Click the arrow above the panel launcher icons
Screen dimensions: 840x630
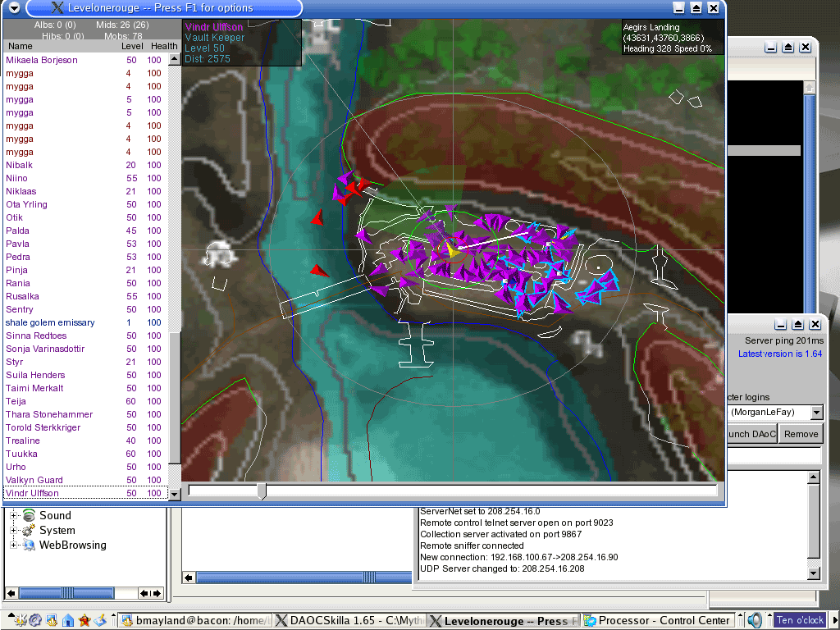tap(10, 615)
